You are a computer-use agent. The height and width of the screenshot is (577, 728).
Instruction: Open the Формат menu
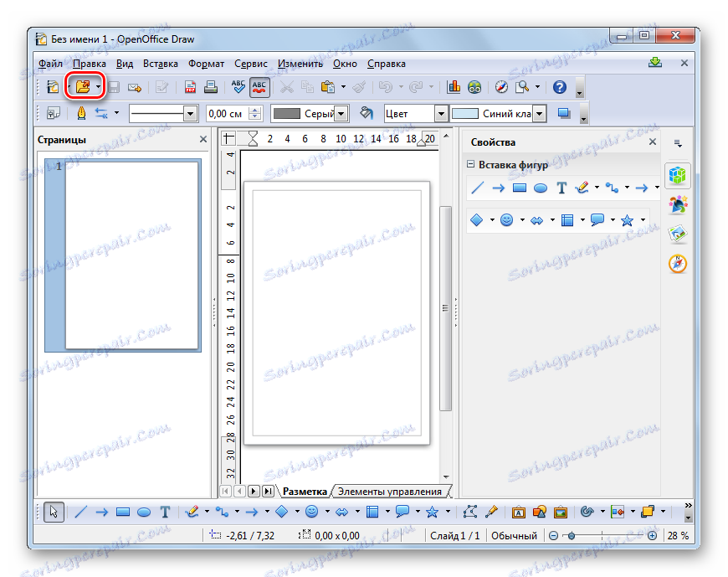click(206, 64)
